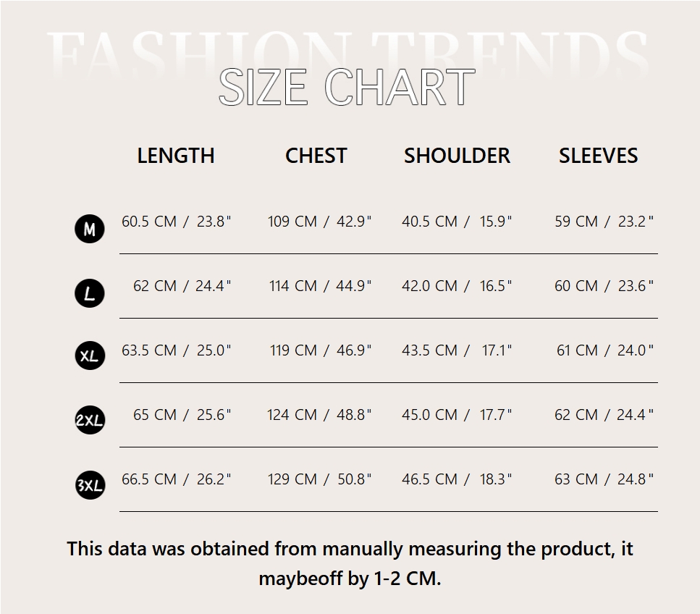Image resolution: width=700 pixels, height=614 pixels.
Task: Select the SLEEVES column header
Action: pos(598,156)
